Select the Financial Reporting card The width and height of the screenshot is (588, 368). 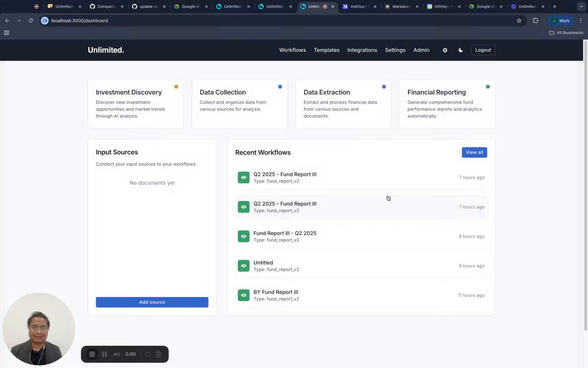point(447,104)
